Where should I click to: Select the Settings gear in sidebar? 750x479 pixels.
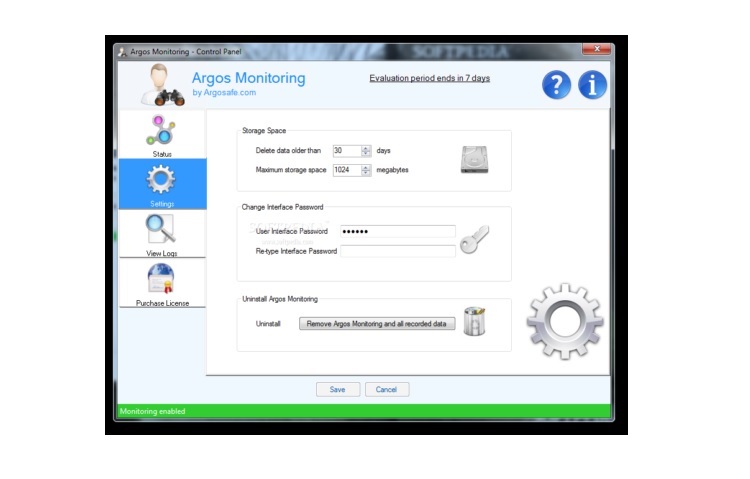(x=161, y=179)
